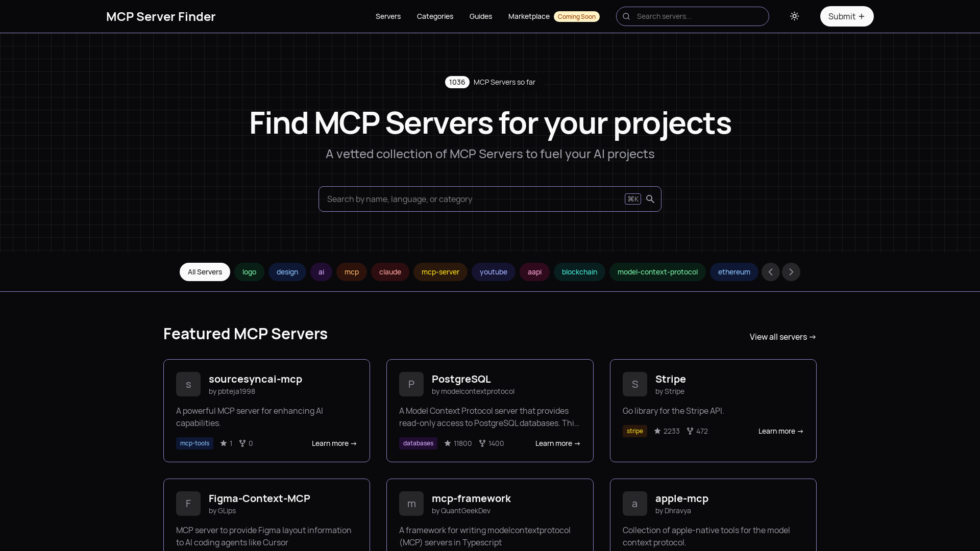Click the PostgreSQL 'P' avatar icon
The image size is (980, 551).
pos(411,384)
